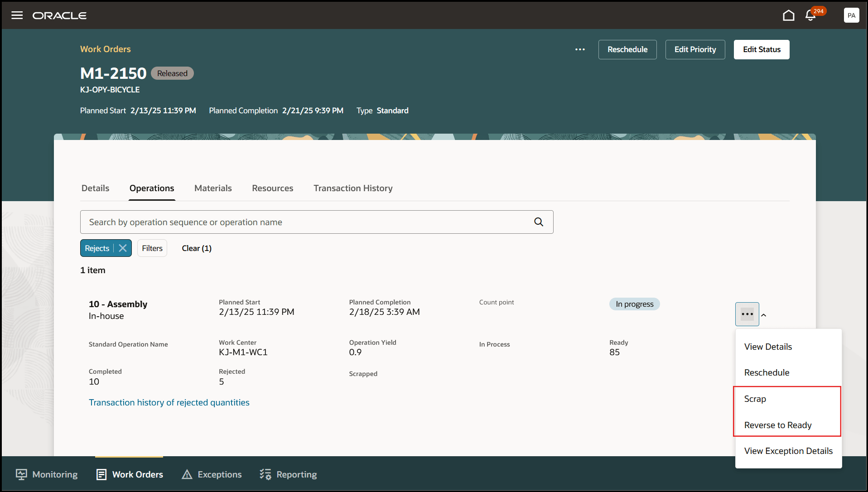Click the 10 - Assembly operation title

118,304
